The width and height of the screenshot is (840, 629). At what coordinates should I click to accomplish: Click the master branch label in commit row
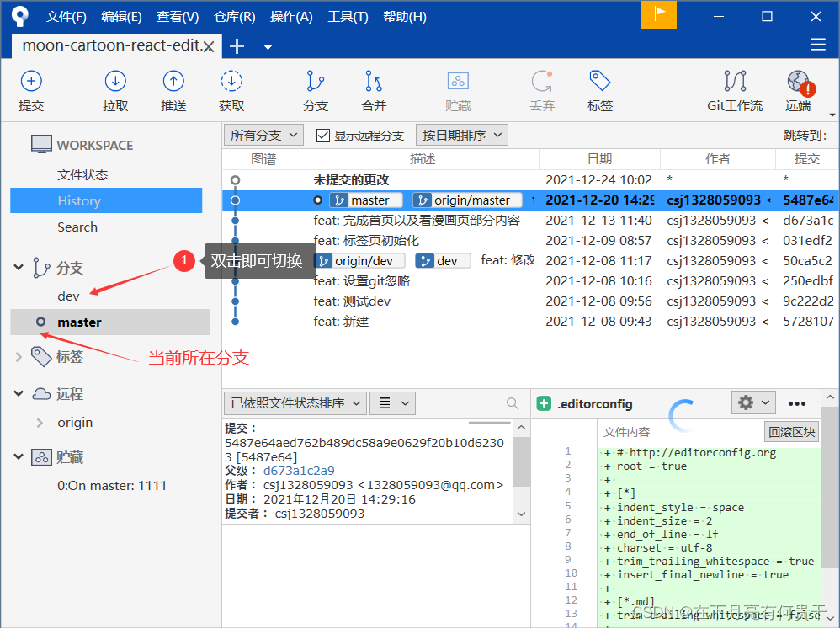(366, 200)
